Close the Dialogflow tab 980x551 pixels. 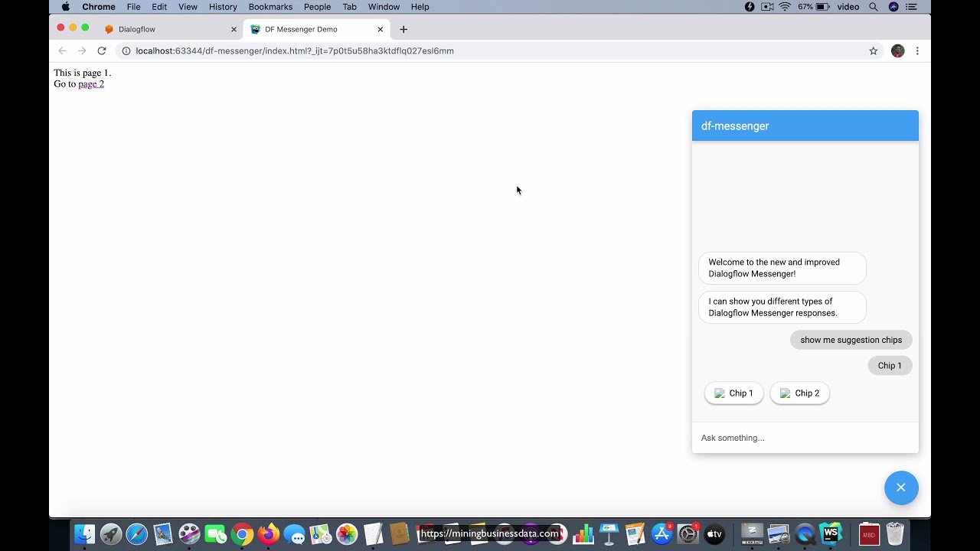tap(234, 30)
